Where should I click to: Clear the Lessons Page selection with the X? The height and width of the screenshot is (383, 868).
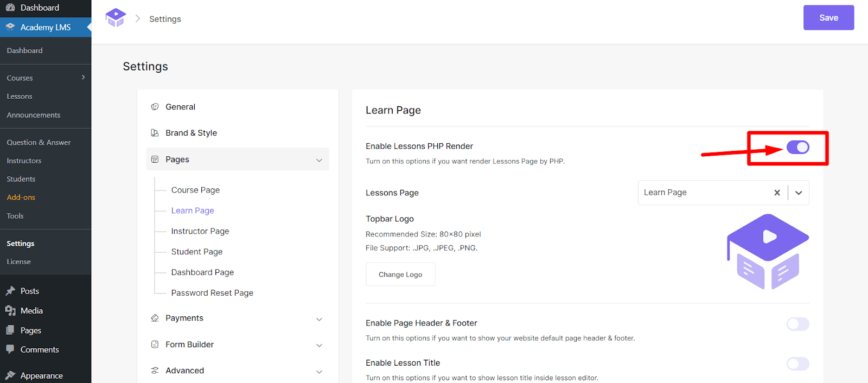tap(777, 193)
